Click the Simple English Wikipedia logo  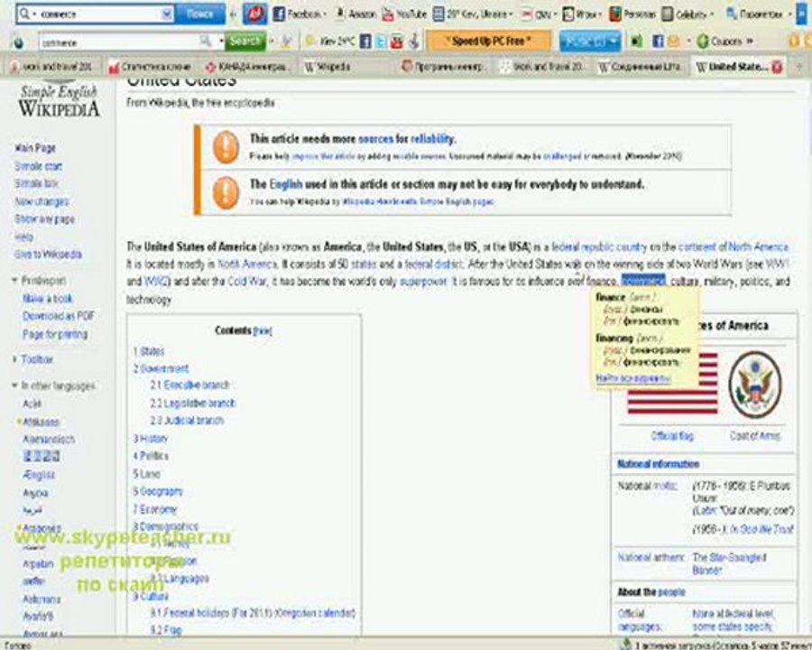59,101
